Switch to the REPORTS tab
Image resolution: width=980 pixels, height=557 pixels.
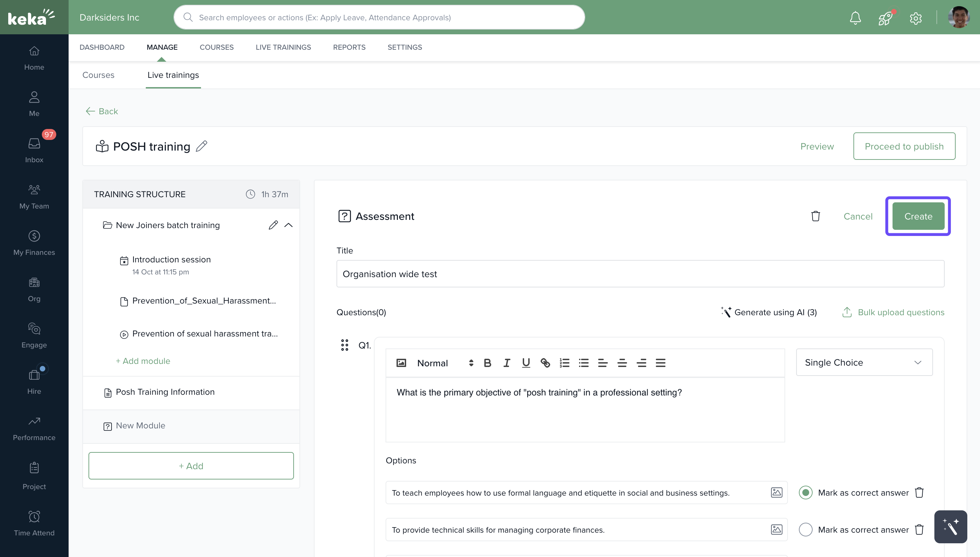[349, 47]
